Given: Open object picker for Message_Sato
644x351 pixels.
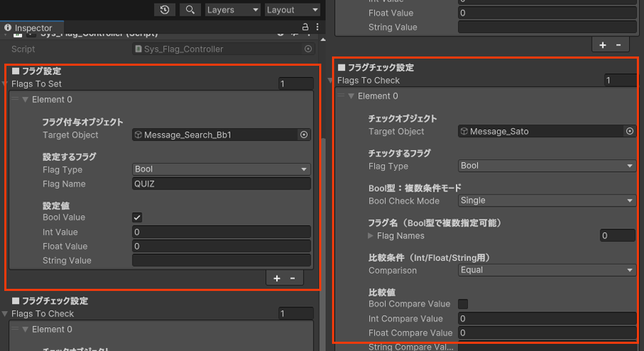Looking at the screenshot, I should [630, 131].
